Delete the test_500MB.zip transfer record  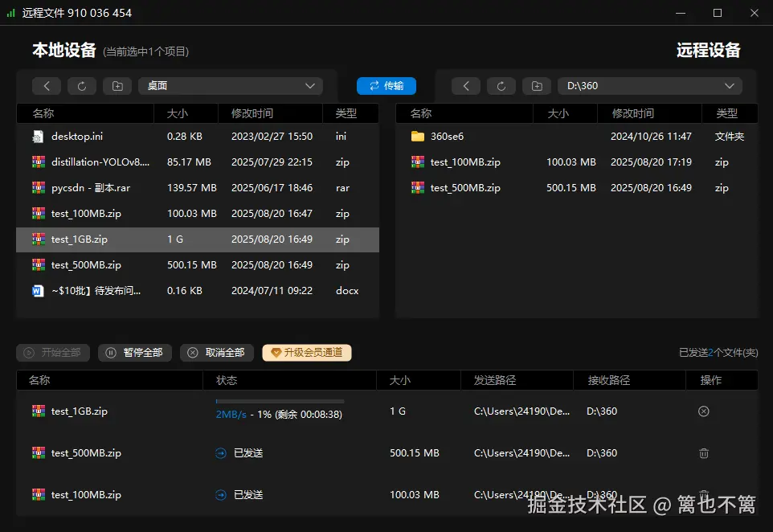(x=703, y=453)
